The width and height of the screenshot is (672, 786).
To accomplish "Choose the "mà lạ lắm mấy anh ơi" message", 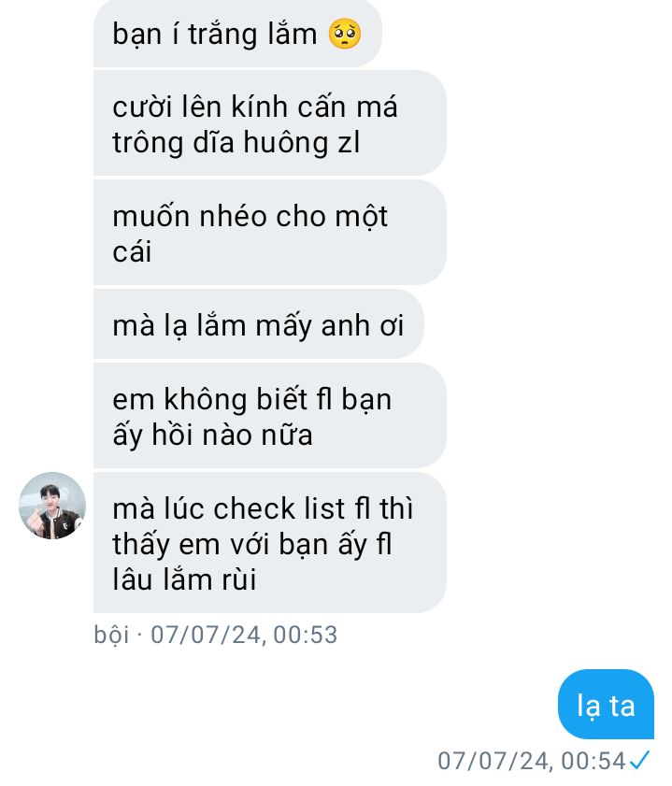I will (x=259, y=324).
